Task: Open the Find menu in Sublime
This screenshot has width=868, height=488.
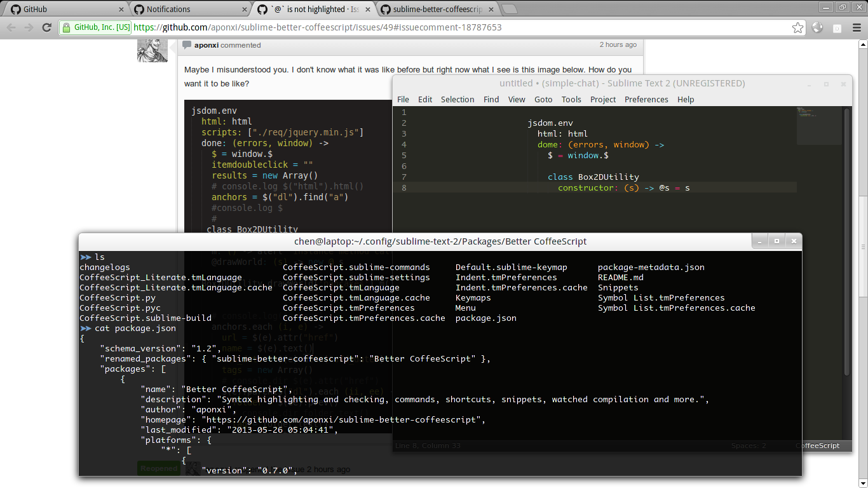Action: (491, 99)
